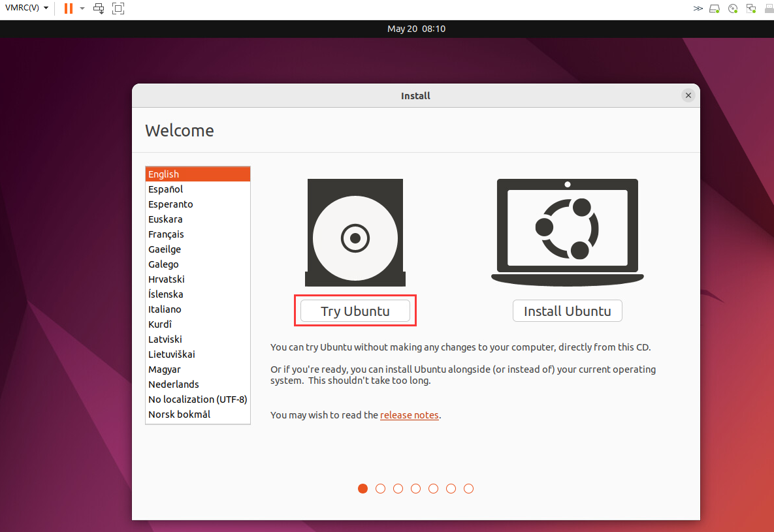Viewport: 774px width, 532px height.
Task: Click the Send Ctrl+Alt+Del icon
Action: click(x=99, y=8)
